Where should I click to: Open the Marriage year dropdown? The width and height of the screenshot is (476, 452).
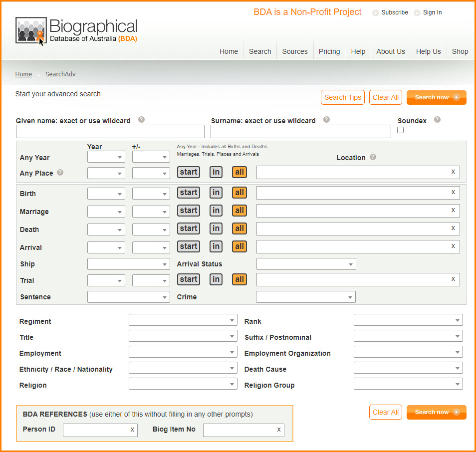click(x=106, y=212)
